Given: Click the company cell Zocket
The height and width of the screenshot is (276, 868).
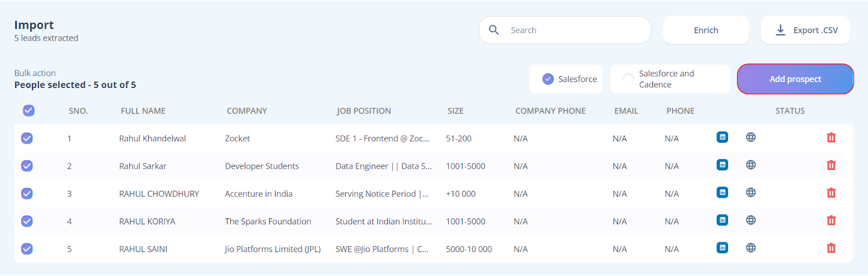Looking at the screenshot, I should click(x=238, y=139).
